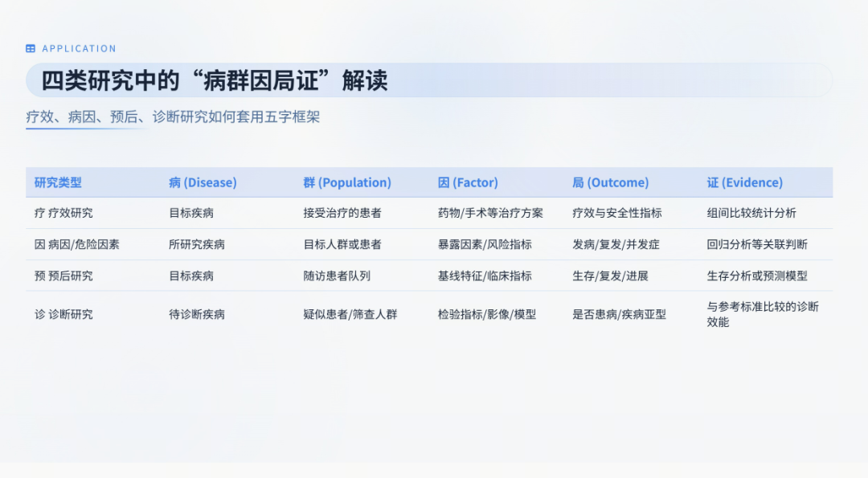This screenshot has height=478, width=868.
Task: Select the 因 病因/危险因素 row label
Action: 77,244
